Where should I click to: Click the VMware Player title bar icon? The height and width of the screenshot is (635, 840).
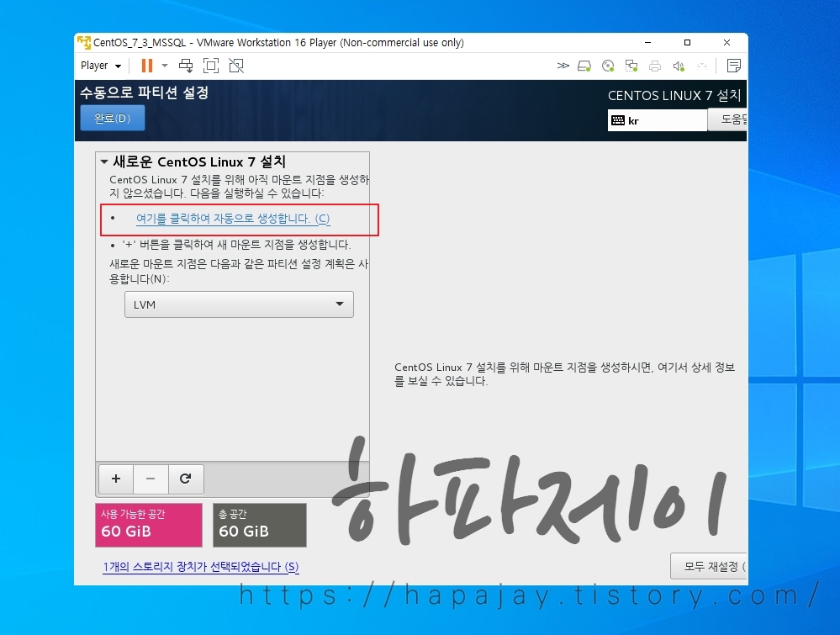coord(84,42)
